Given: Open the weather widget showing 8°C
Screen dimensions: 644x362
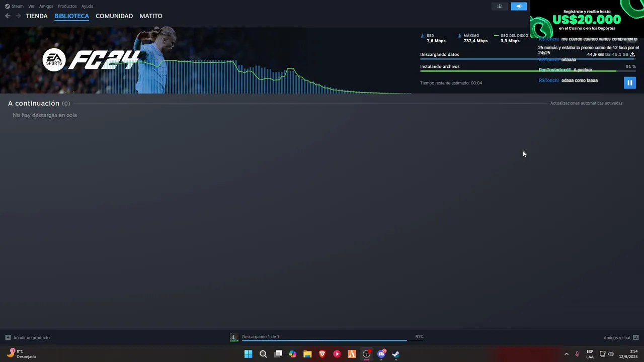Looking at the screenshot, I should click(x=21, y=354).
